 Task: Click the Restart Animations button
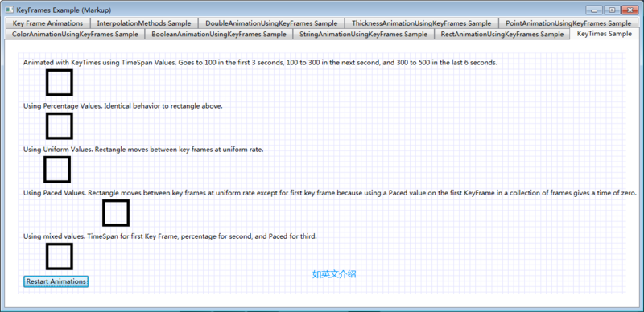click(56, 281)
